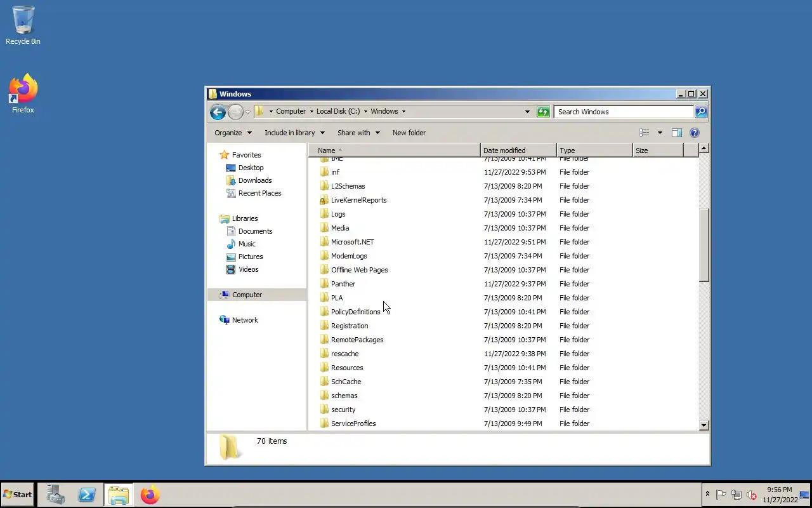Select the Microsoft.NET folder
Image resolution: width=812 pixels, height=508 pixels.
click(352, 242)
